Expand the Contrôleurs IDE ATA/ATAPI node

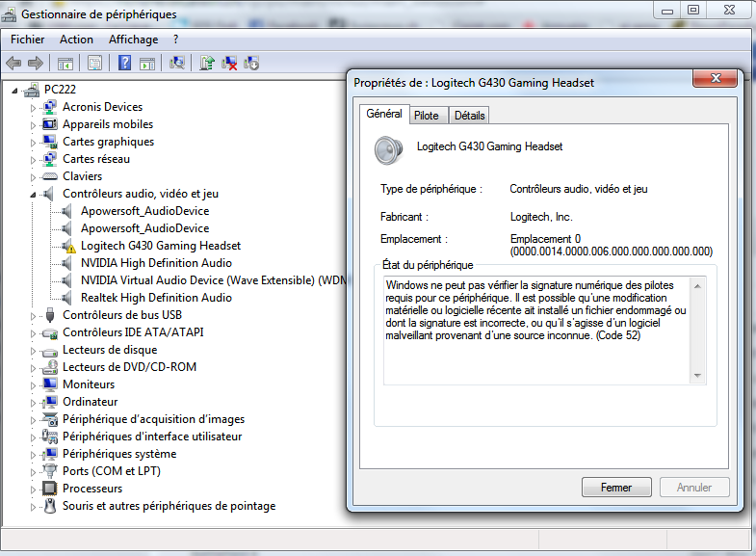click(33, 333)
